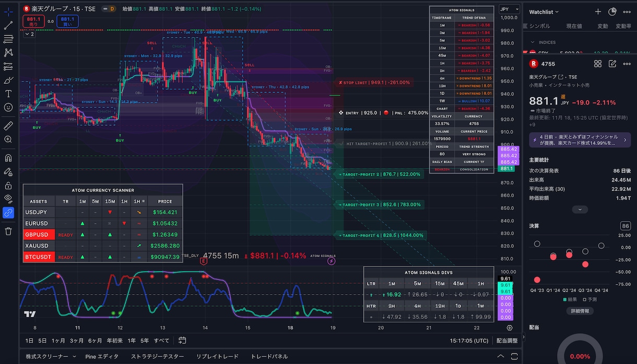Open the emoji icons tool
This screenshot has height=364, width=637.
click(x=8, y=107)
